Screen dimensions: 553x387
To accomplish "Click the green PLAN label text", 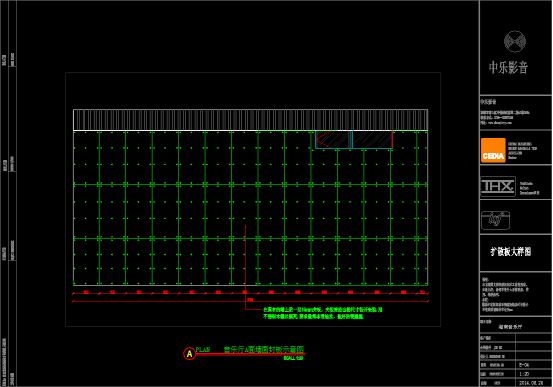I will point(203,350).
